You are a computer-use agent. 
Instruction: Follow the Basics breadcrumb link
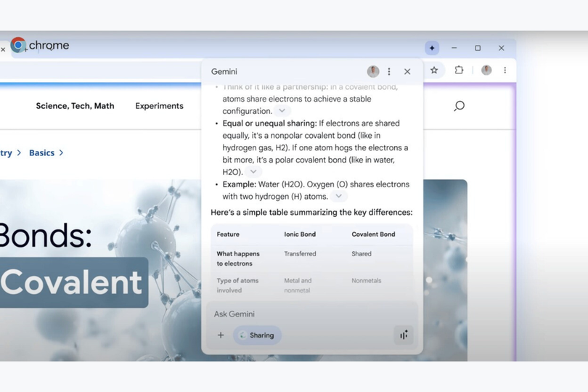pyautogui.click(x=41, y=153)
